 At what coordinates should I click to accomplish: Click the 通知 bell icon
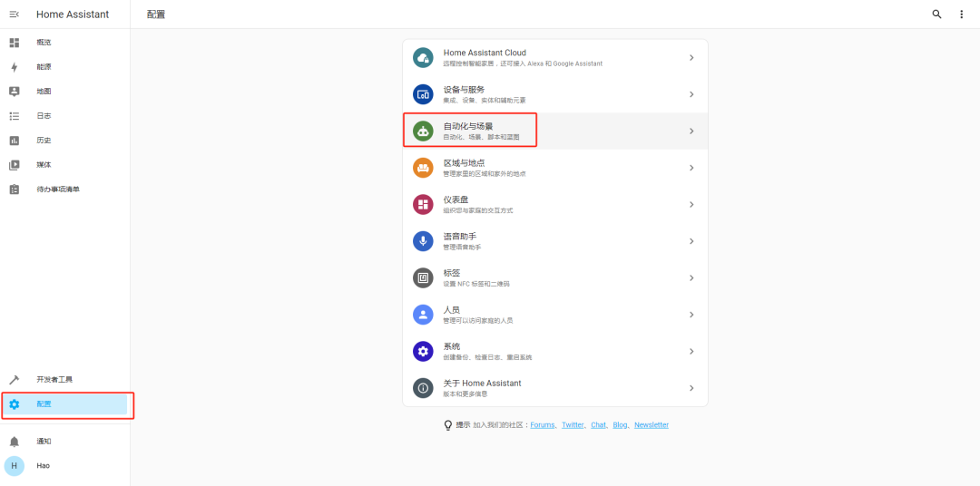click(x=15, y=442)
